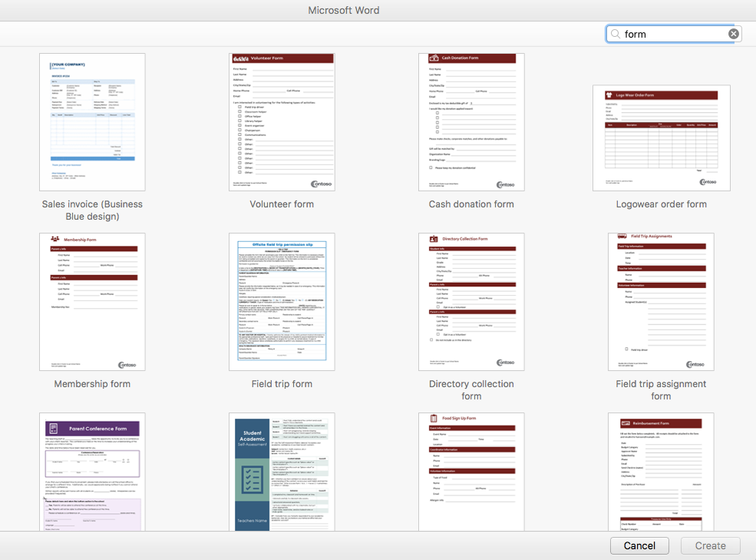This screenshot has height=560, width=756.
Task: Click the 'Directory collection form' caption text
Action: [471, 390]
